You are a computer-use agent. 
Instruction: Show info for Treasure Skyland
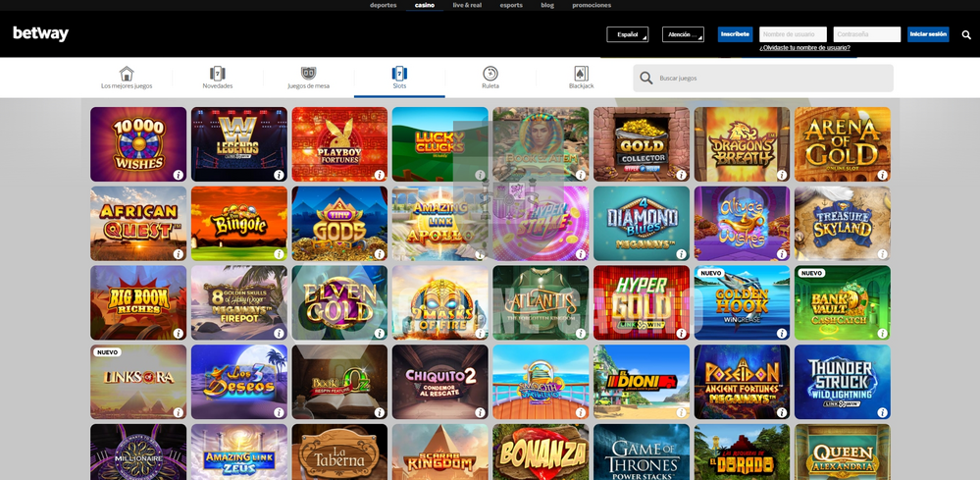pos(883,254)
